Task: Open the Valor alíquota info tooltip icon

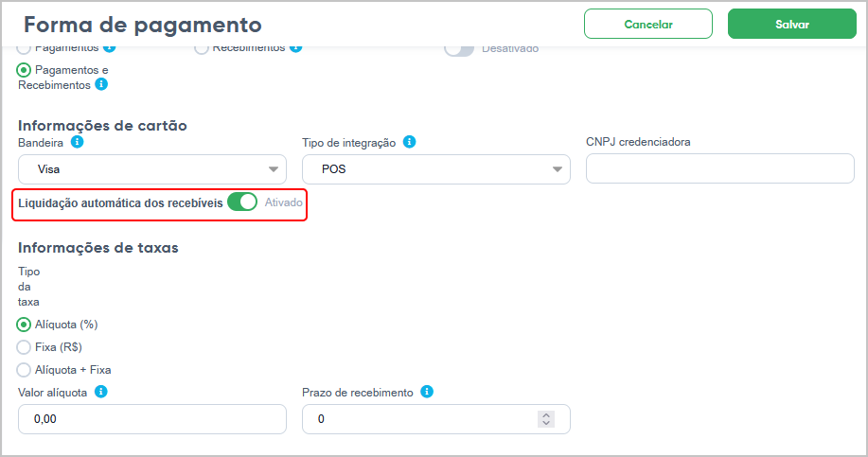Action: [x=100, y=392]
